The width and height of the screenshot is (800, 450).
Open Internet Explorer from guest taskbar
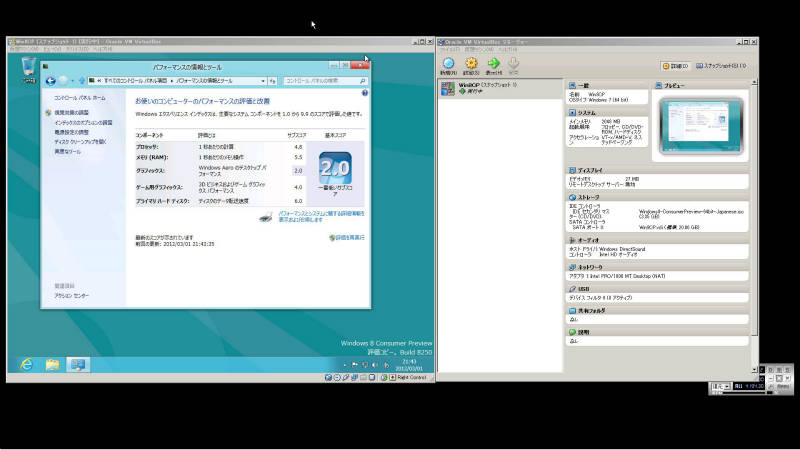[25, 365]
